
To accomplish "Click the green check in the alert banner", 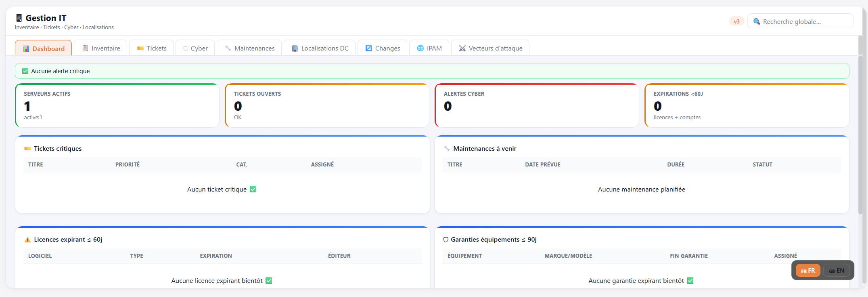I will pos(25,71).
